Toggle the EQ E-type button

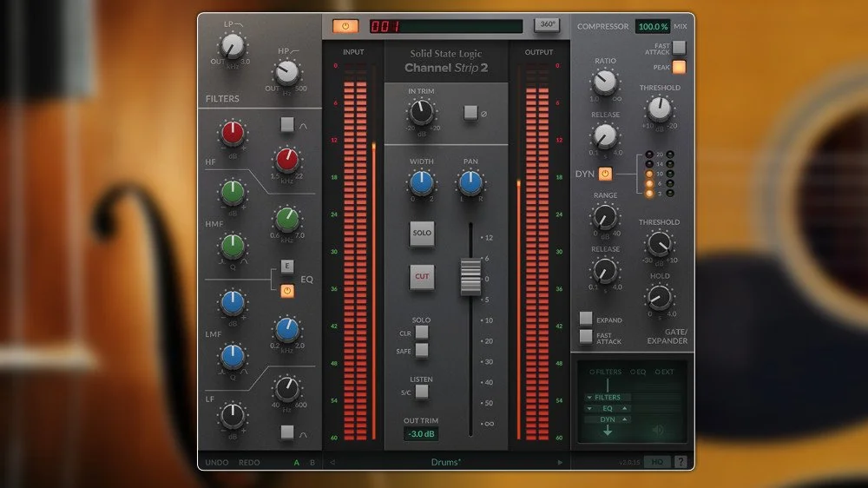tap(286, 266)
